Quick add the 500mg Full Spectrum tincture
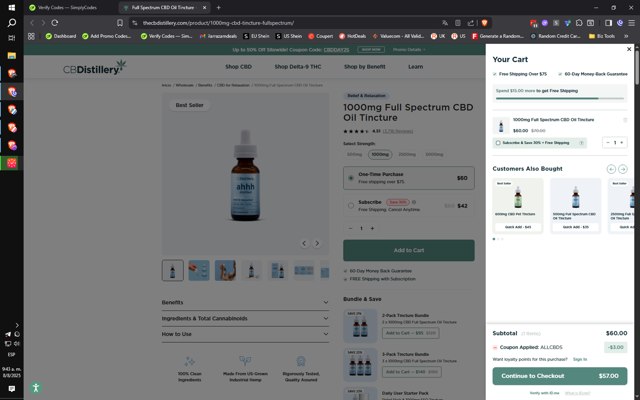The width and height of the screenshot is (640, 400). click(x=576, y=227)
